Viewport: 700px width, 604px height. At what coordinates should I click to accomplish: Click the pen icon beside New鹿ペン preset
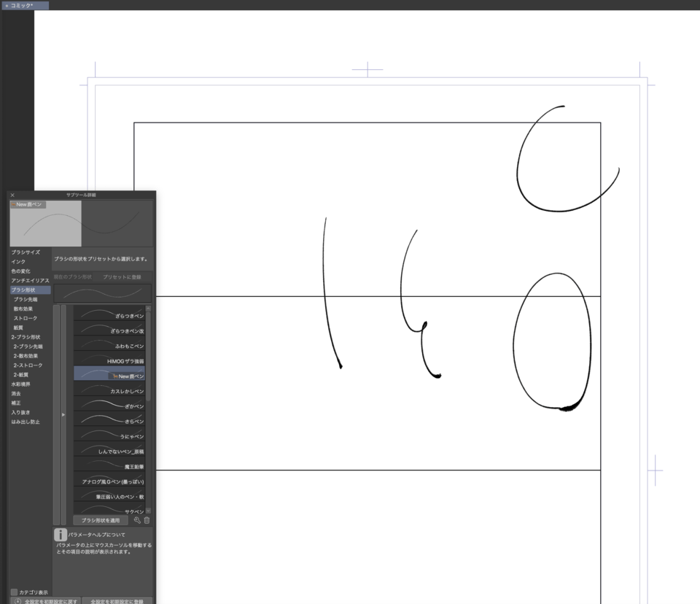[x=114, y=376]
